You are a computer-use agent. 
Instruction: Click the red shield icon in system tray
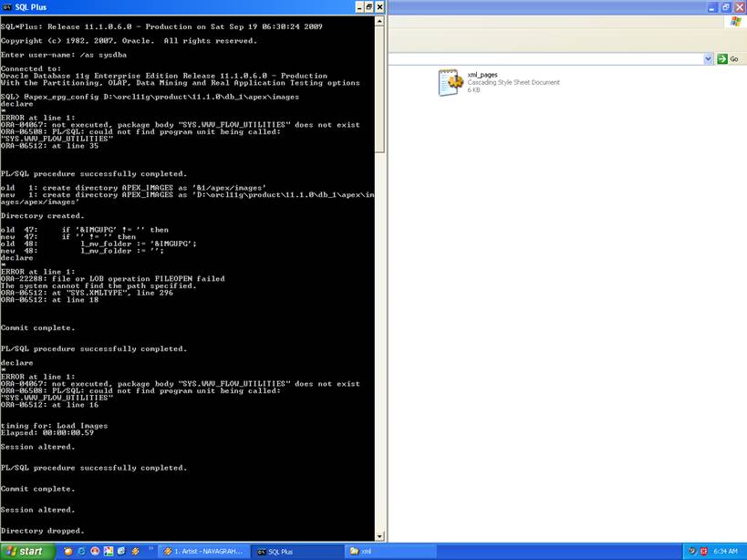[x=704, y=551]
